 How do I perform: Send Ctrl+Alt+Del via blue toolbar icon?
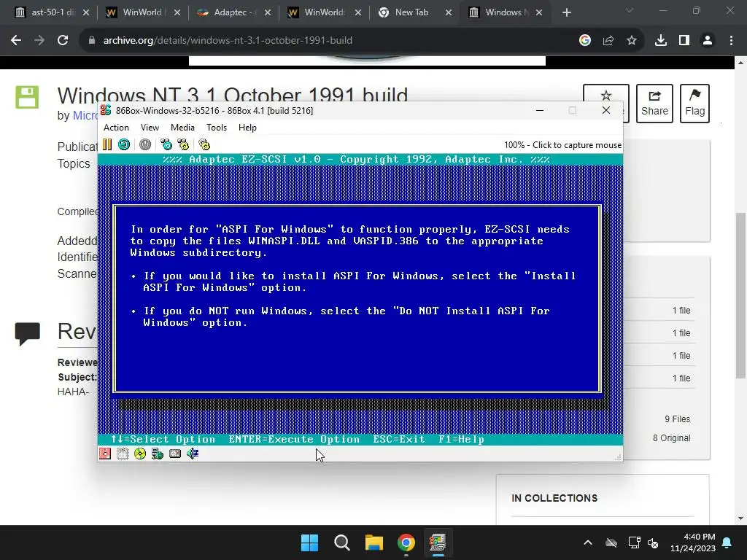click(x=166, y=144)
